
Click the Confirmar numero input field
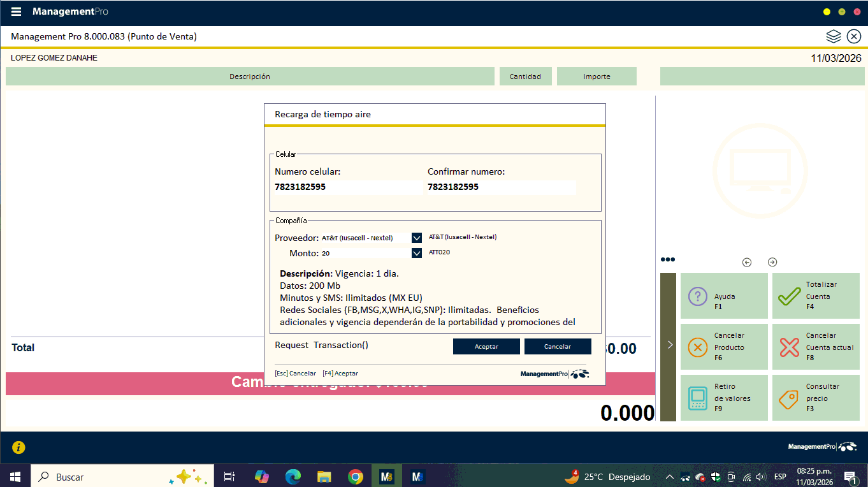tap(500, 187)
